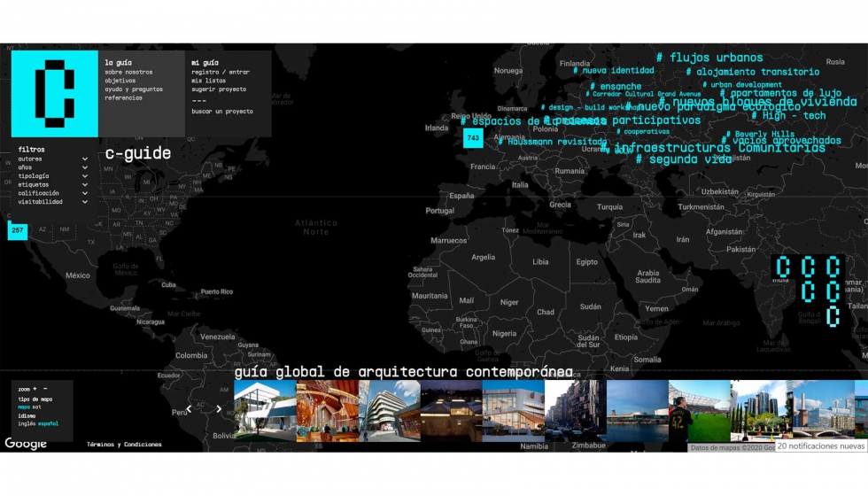
Task: Zoom out with the minus icon
Action: click(45, 389)
